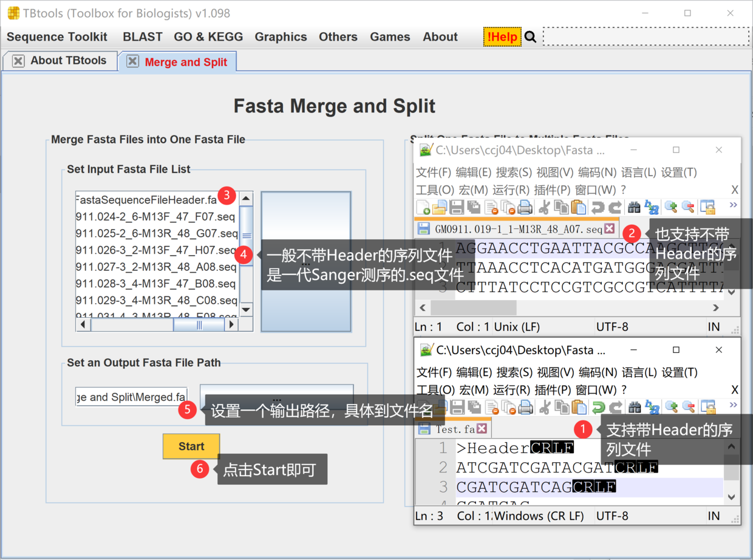Click the Redo arrow in the GM0911 Notepad++ toolbar

pos(615,207)
